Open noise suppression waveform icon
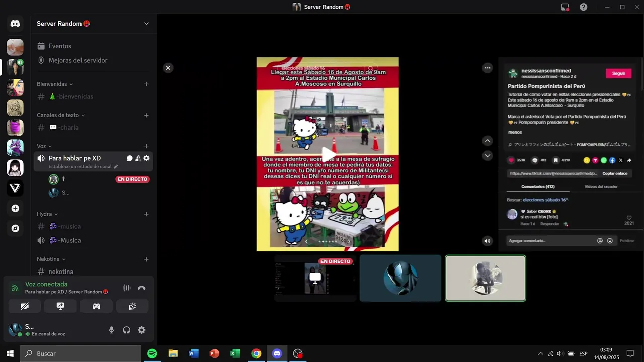The height and width of the screenshot is (362, 644). pos(127,288)
